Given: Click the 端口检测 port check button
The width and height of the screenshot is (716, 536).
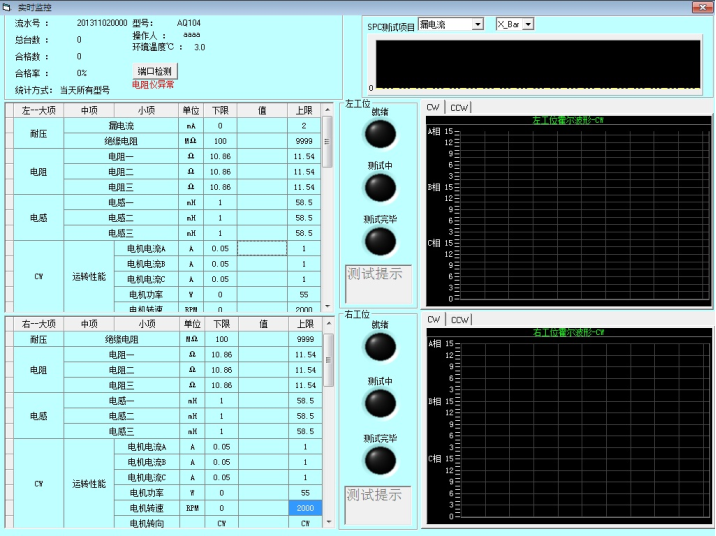Looking at the screenshot, I should 155,71.
